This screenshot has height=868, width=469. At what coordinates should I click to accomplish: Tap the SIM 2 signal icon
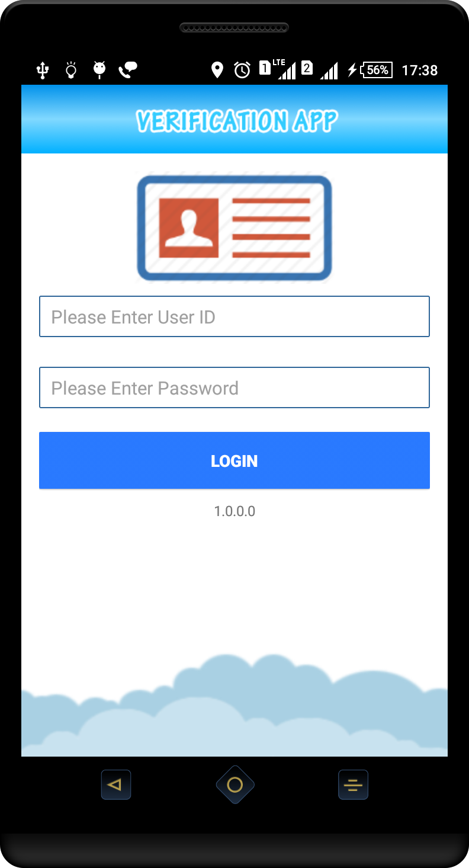point(319,69)
